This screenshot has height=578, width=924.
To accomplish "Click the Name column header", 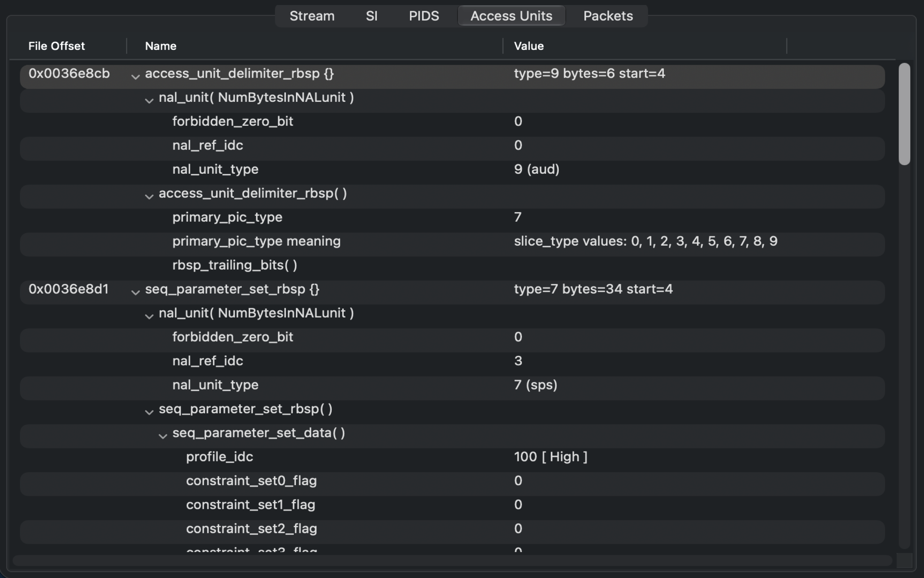I will pos(161,46).
